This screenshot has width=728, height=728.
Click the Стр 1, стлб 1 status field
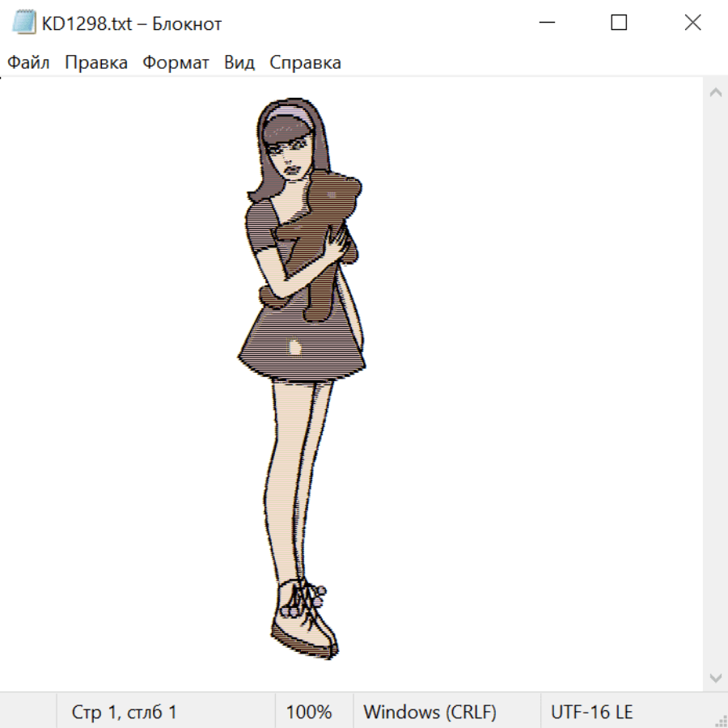point(124,712)
